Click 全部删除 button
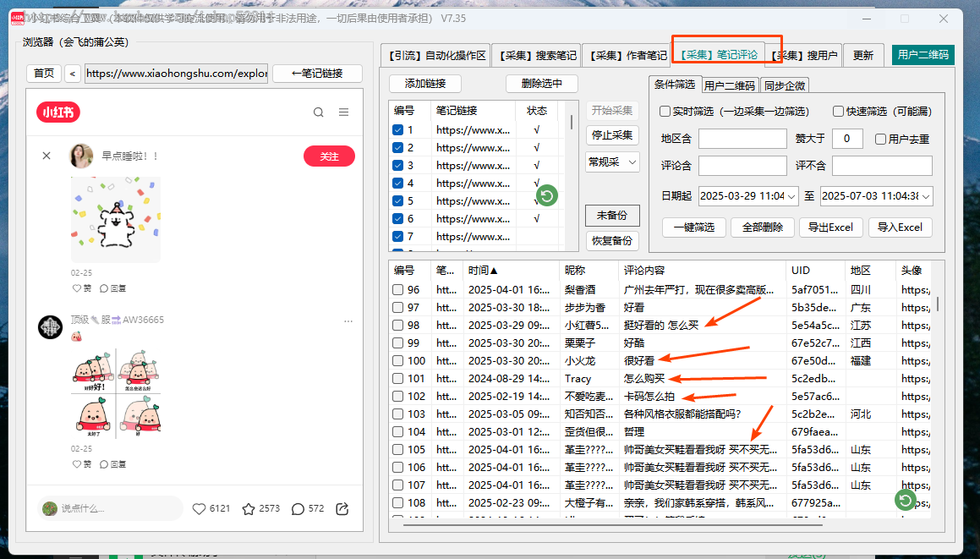The image size is (980, 559). click(763, 227)
